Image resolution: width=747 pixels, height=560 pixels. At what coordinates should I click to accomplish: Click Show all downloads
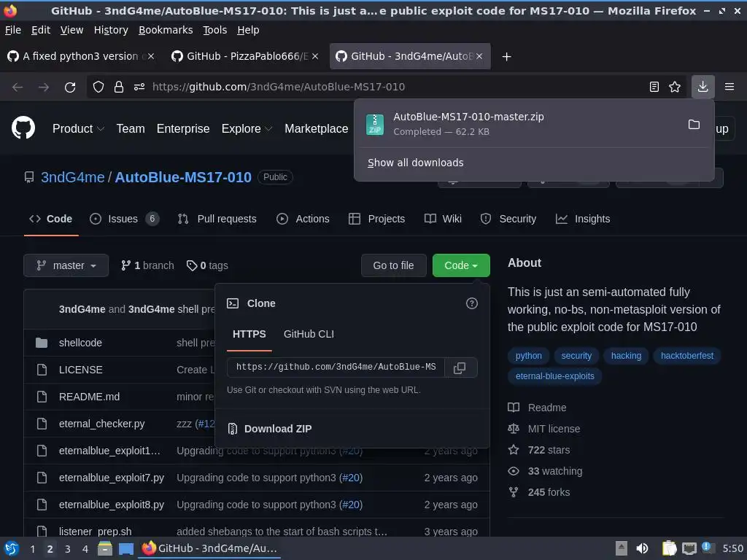(415, 163)
